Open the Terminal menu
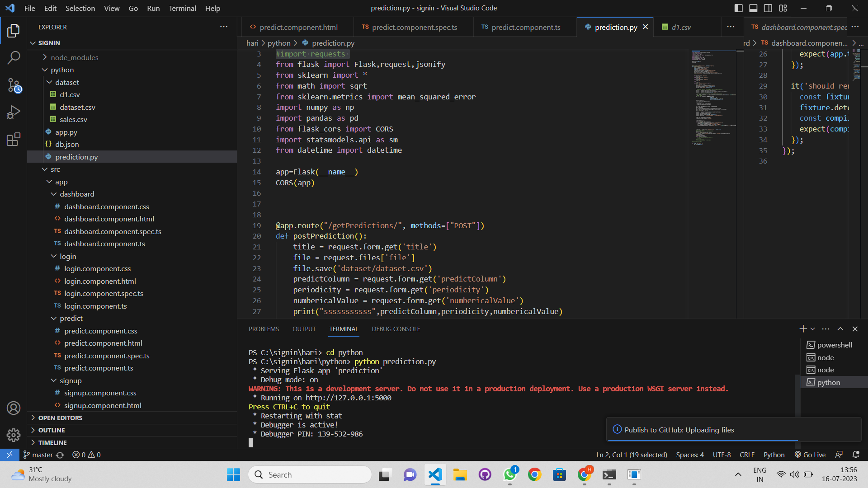 (182, 8)
